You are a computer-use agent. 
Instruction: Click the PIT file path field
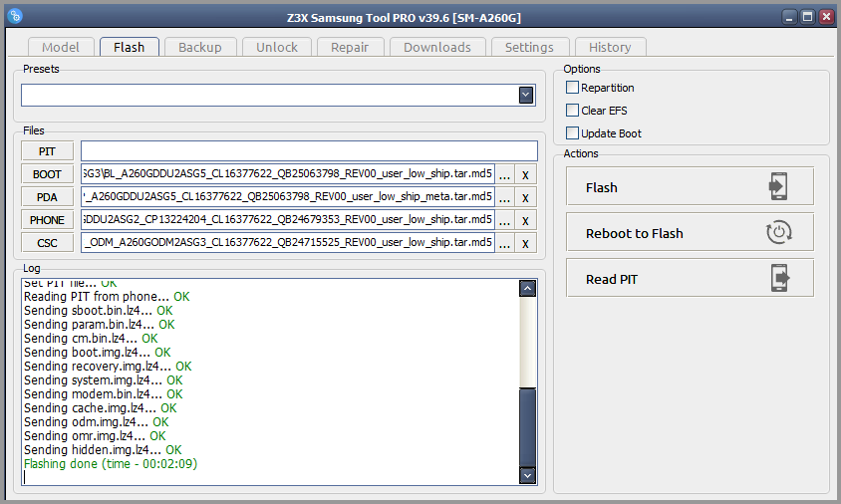point(309,151)
